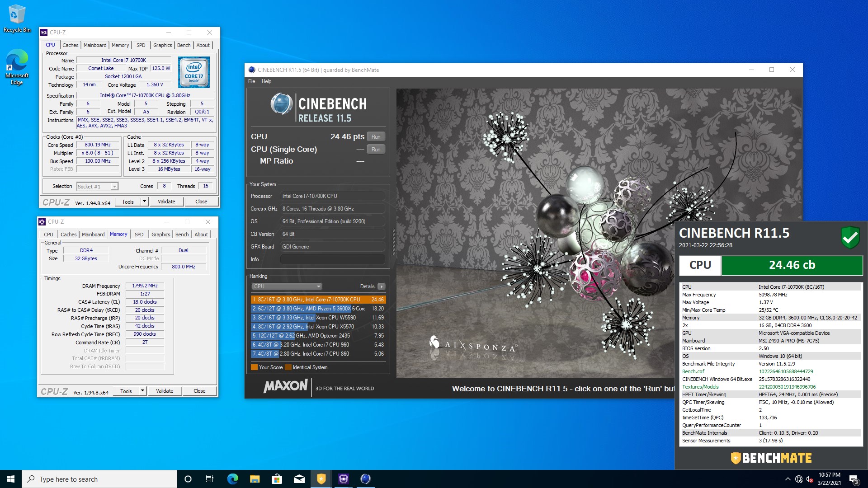Open Microsoft Edge desktop shortcut
Screen dimensions: 868x488
click(x=17, y=67)
